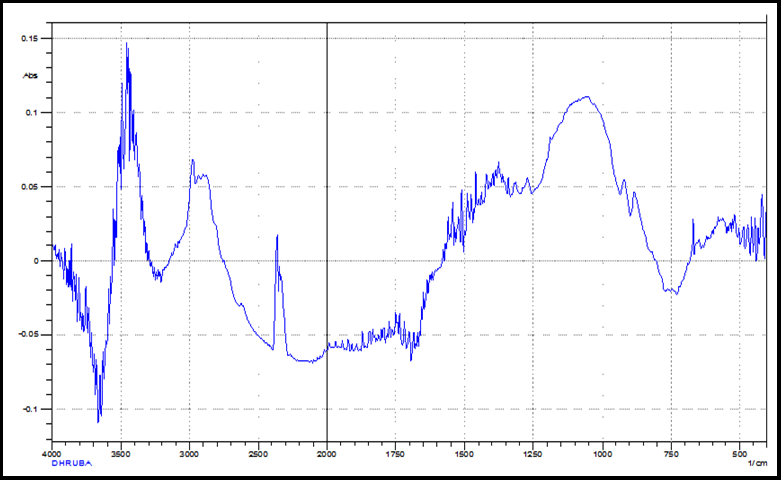
Task: Click the DHRUBA label below the plot
Action: coord(73,463)
